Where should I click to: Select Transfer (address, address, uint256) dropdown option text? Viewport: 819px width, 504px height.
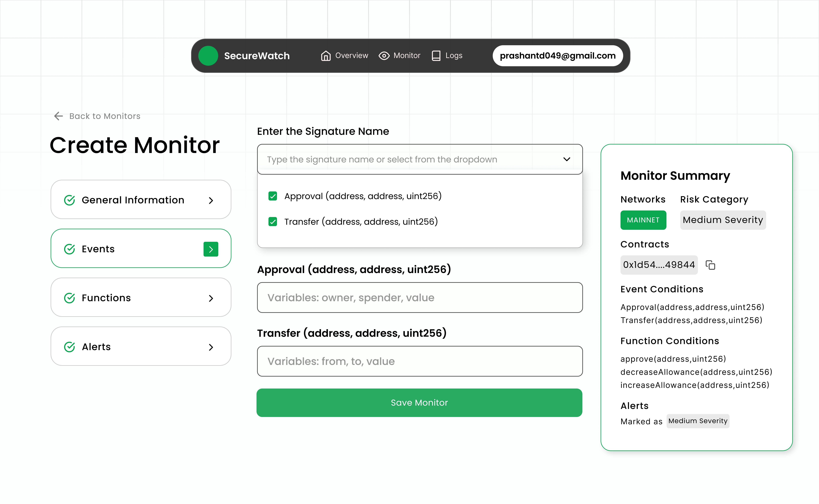coord(361,222)
